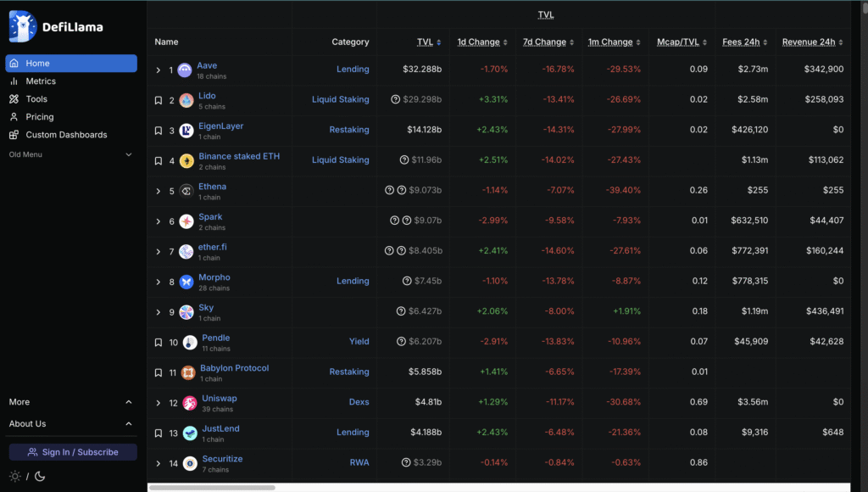Switch to dark mode via moon icon
The image size is (868, 492).
[38, 477]
